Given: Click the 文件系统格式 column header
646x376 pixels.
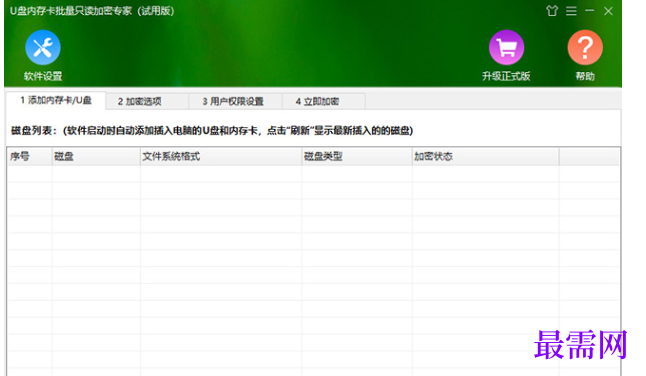Looking at the screenshot, I should tap(221, 156).
